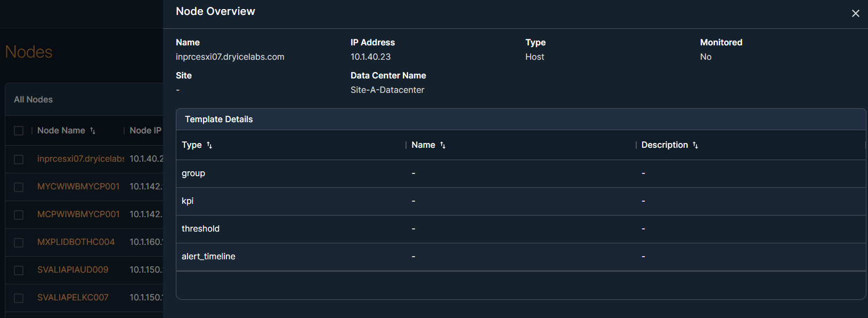
Task: Close the Node Overview panel
Action: coord(855,13)
